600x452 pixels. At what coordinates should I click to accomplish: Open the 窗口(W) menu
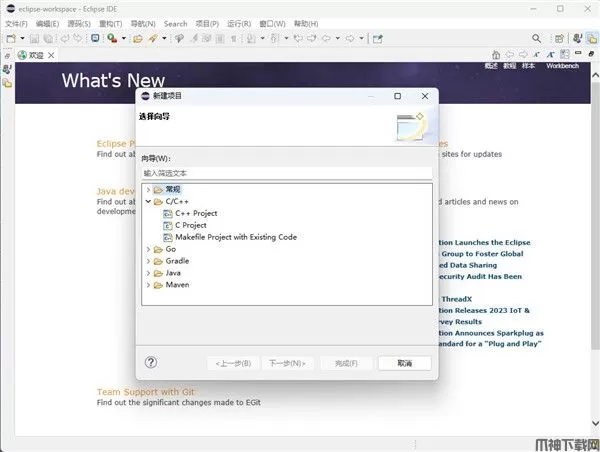click(x=272, y=24)
